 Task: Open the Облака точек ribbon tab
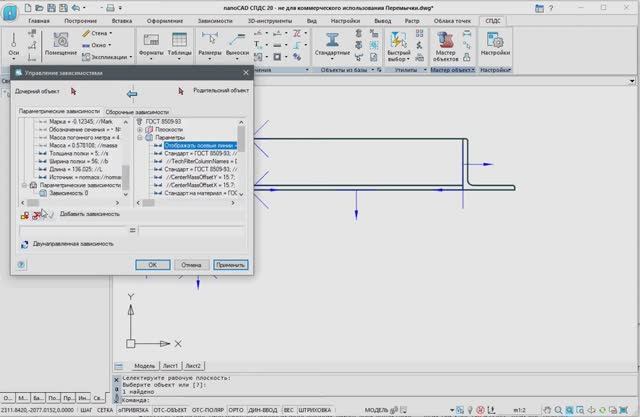[452, 21]
